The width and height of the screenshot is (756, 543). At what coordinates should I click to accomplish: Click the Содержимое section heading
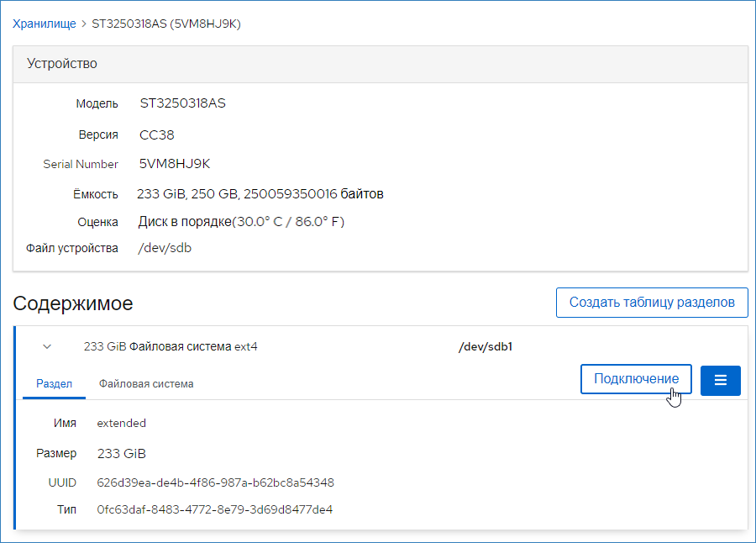pyautogui.click(x=73, y=303)
